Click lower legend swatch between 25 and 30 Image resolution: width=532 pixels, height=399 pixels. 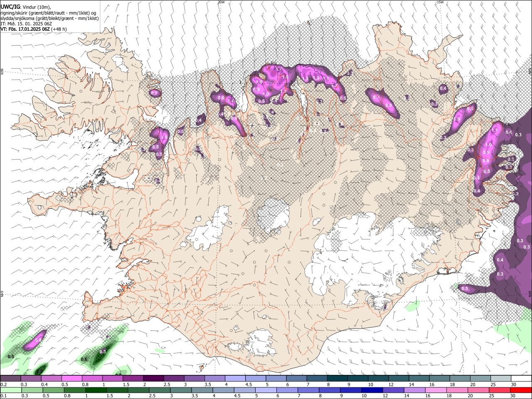tap(500, 390)
